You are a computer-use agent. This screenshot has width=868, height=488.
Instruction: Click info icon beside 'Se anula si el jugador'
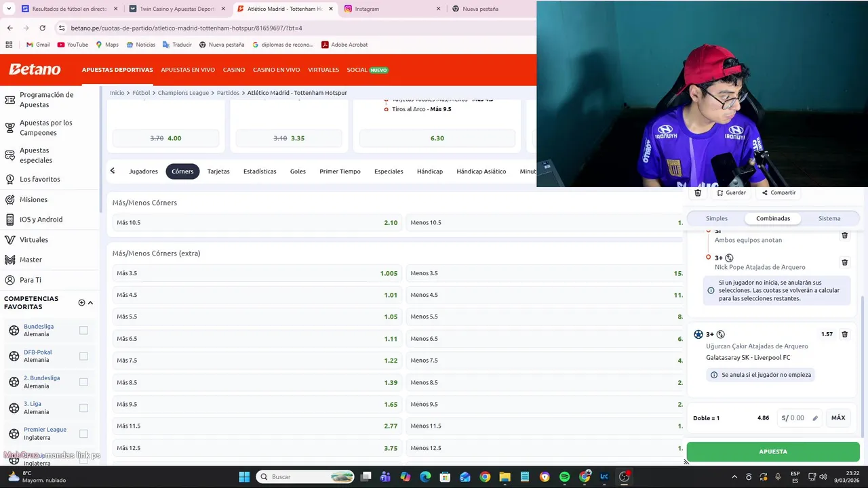[x=713, y=375]
